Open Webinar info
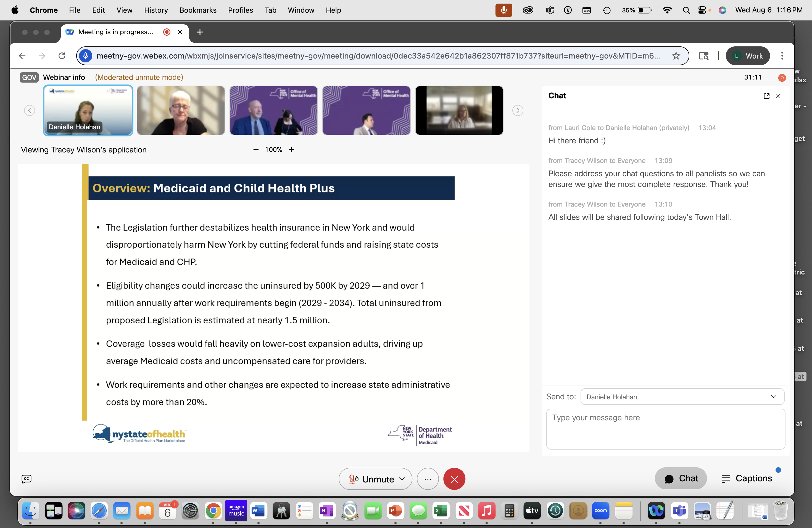 coord(64,77)
